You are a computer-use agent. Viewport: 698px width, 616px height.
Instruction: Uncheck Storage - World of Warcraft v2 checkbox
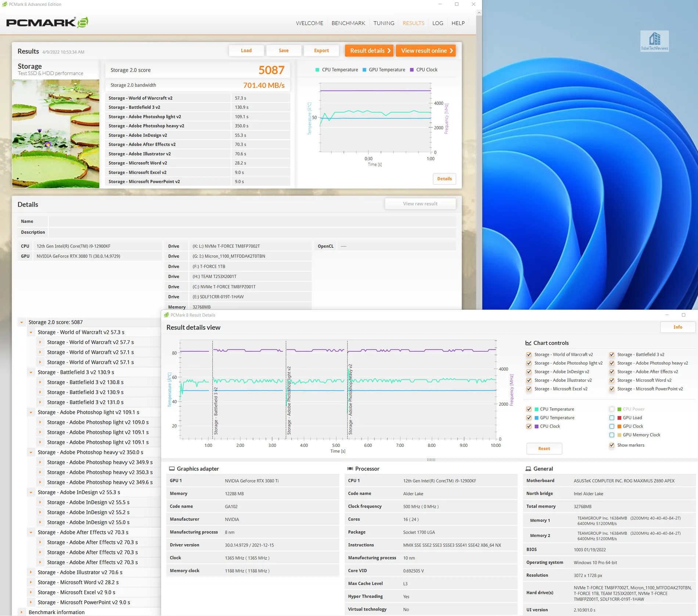tap(529, 355)
